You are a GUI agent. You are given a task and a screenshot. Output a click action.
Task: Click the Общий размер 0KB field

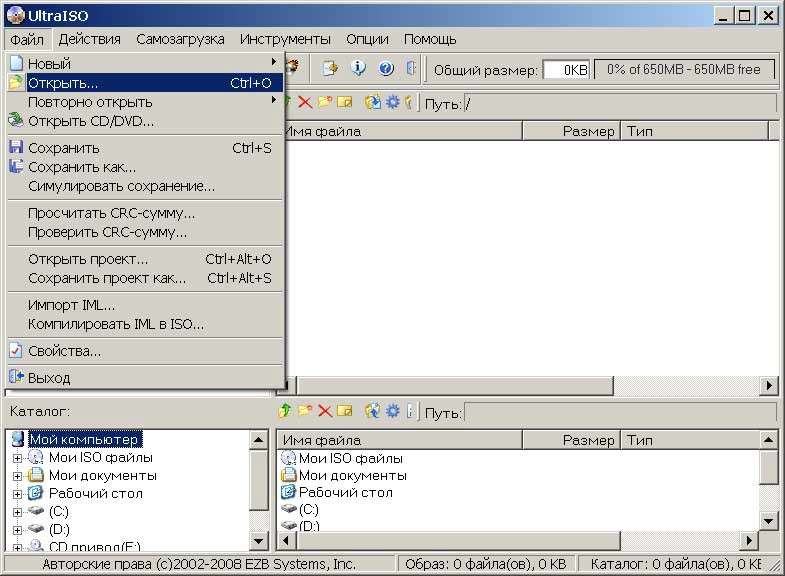click(567, 70)
